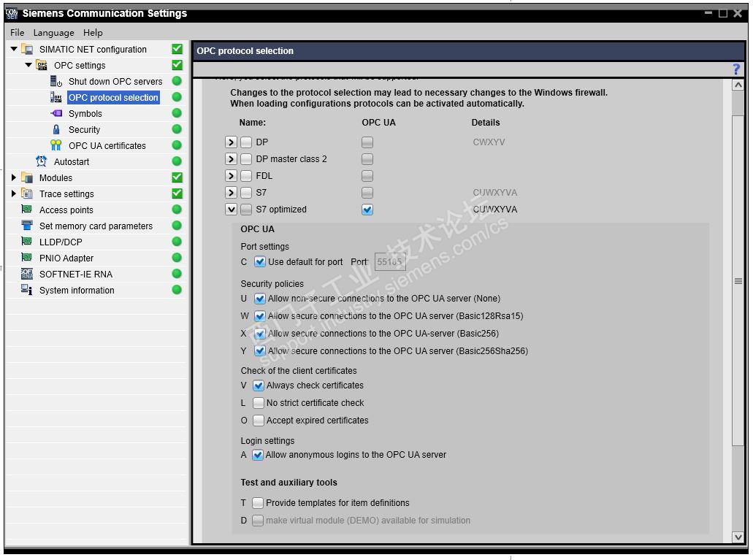Click the green check beside Trace settings
Screen dimensions: 753x560
tap(177, 193)
